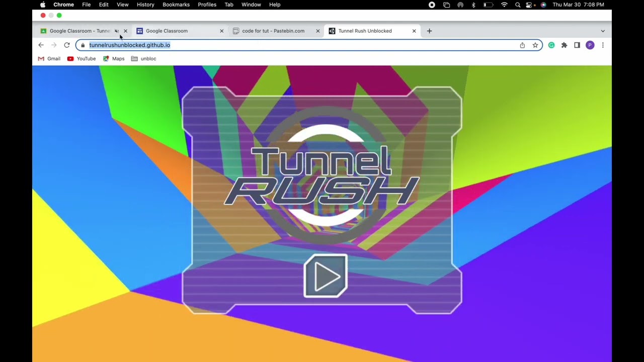Share this page via the share icon
644x362 pixels.
pyautogui.click(x=522, y=45)
